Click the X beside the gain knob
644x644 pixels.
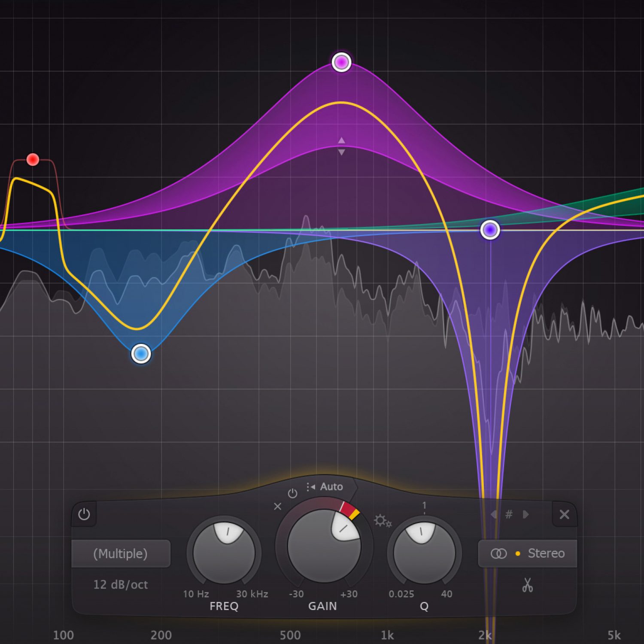pos(278,507)
